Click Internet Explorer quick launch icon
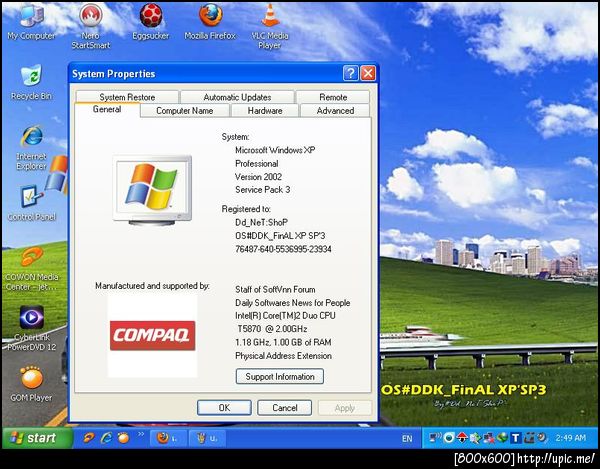The width and height of the screenshot is (600, 469). pyautogui.click(x=106, y=438)
